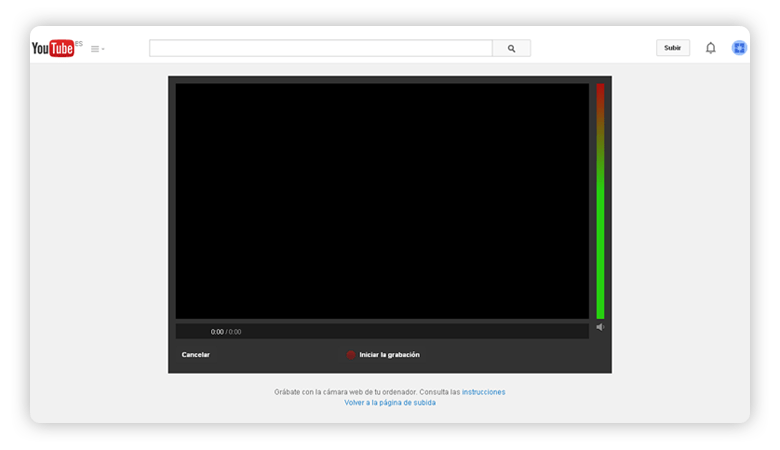Click the Subir upload button
Viewport: 780px width, 450px height.
tap(673, 48)
